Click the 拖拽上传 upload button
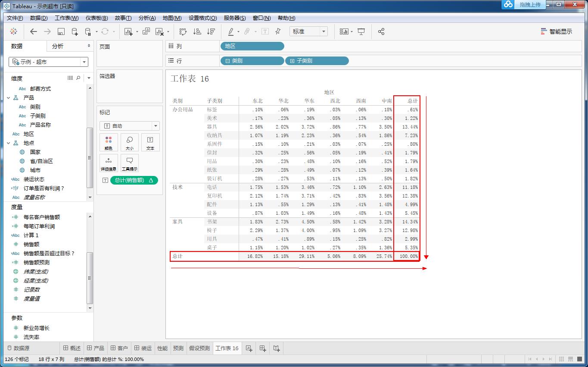 pyautogui.click(x=530, y=4)
